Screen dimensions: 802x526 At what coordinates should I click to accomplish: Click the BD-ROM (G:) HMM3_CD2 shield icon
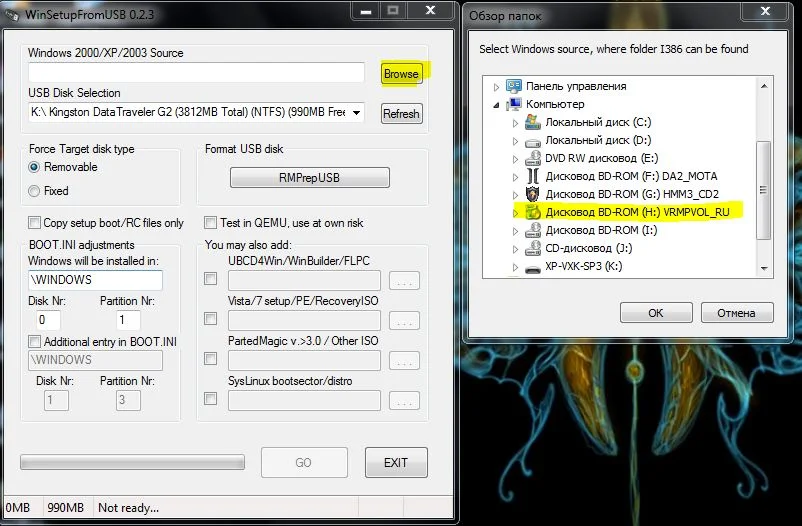click(x=533, y=194)
